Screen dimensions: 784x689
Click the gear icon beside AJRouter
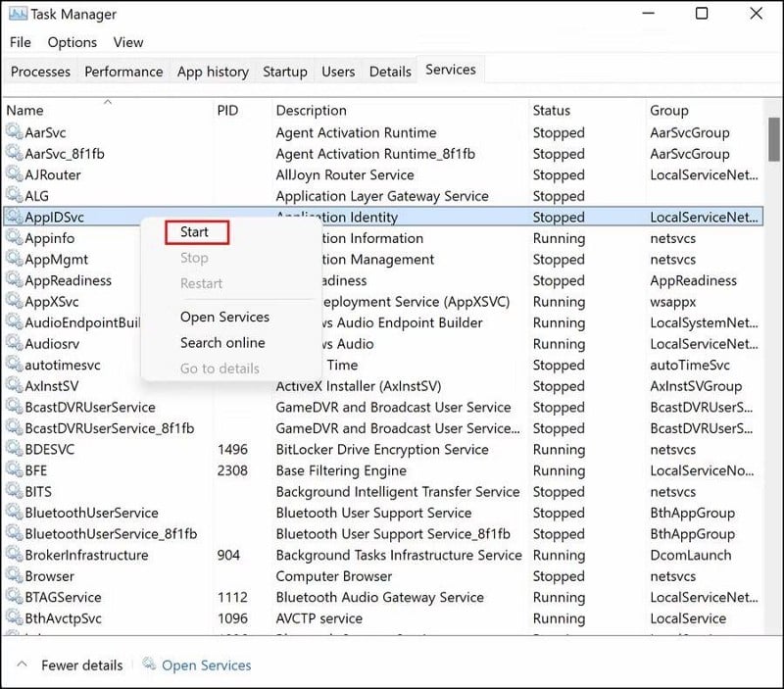[14, 174]
